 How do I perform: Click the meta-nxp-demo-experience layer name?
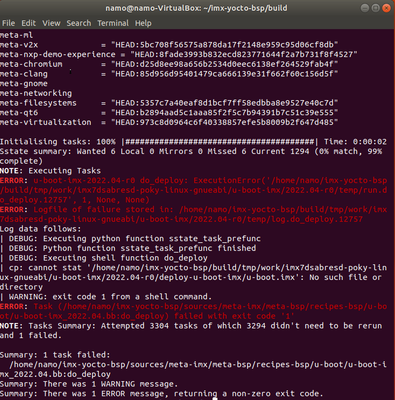[x=58, y=54]
